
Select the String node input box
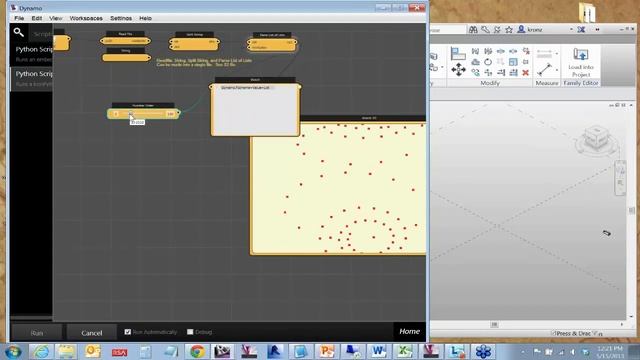coord(125,58)
